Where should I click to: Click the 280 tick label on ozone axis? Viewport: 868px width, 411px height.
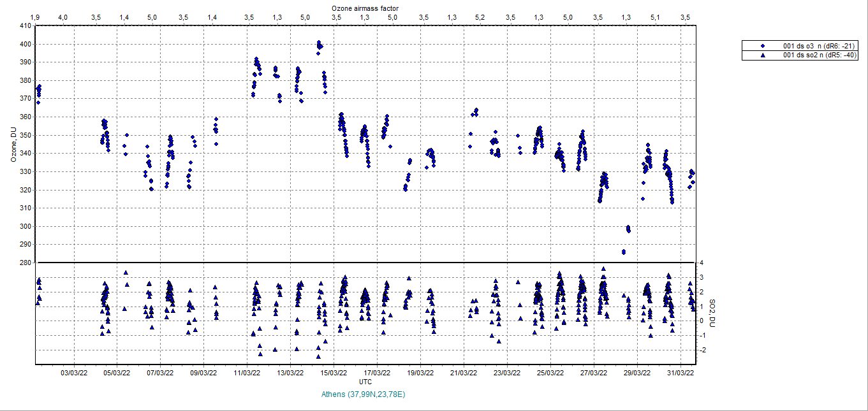[24, 263]
